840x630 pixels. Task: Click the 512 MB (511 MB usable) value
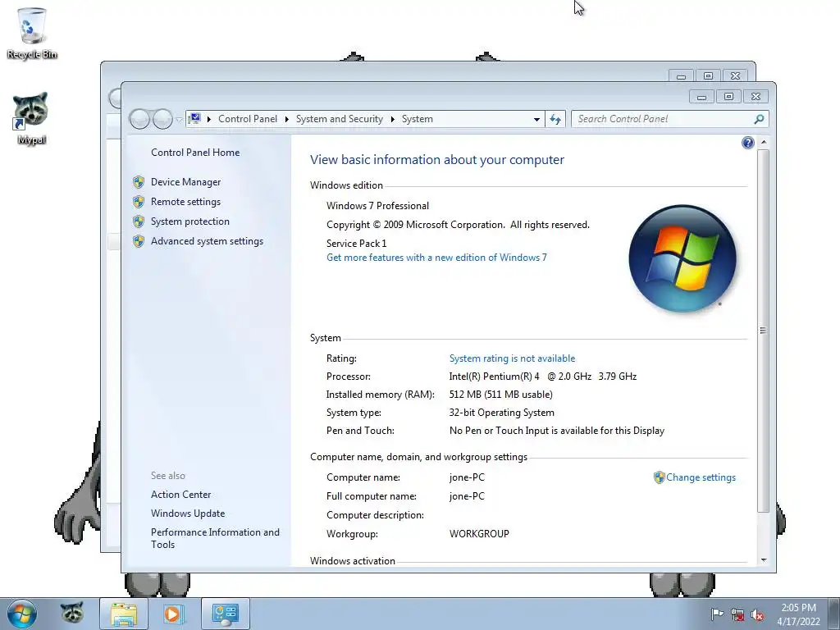[x=501, y=395]
